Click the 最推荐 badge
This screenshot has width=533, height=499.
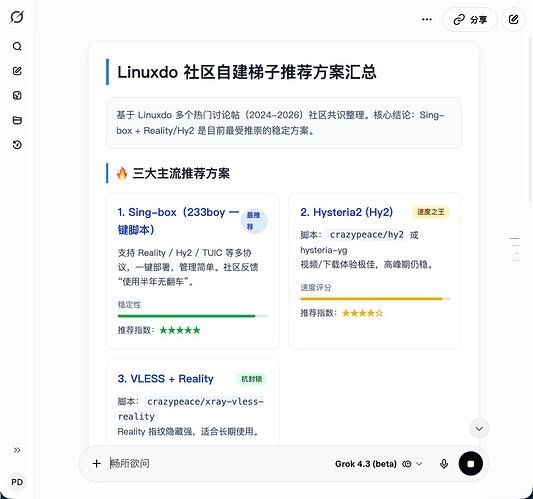click(254, 221)
